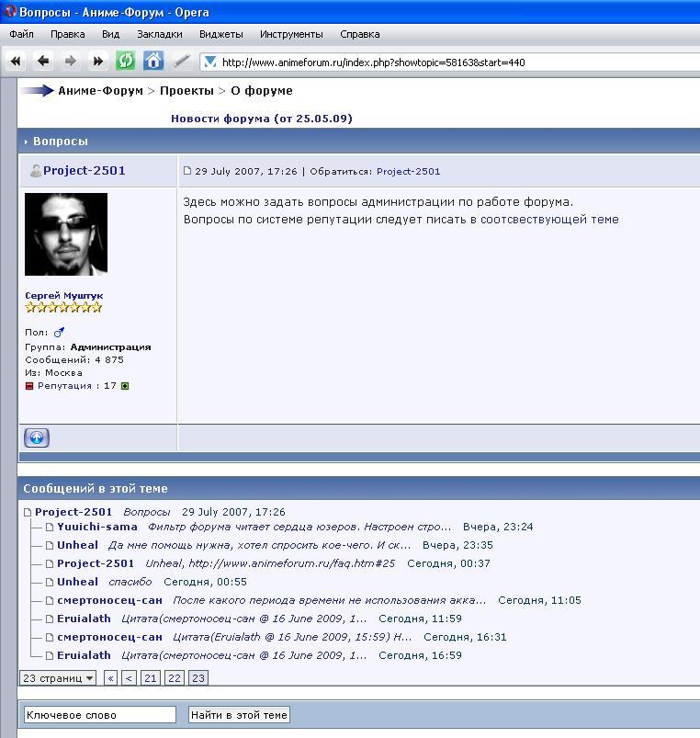Click the Project-2501 avatar photo

point(66,234)
